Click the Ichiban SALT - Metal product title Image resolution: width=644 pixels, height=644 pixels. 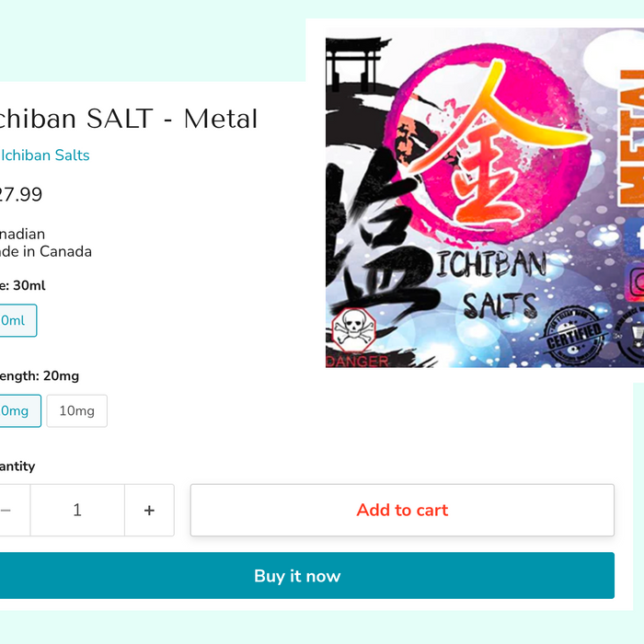coord(127,119)
